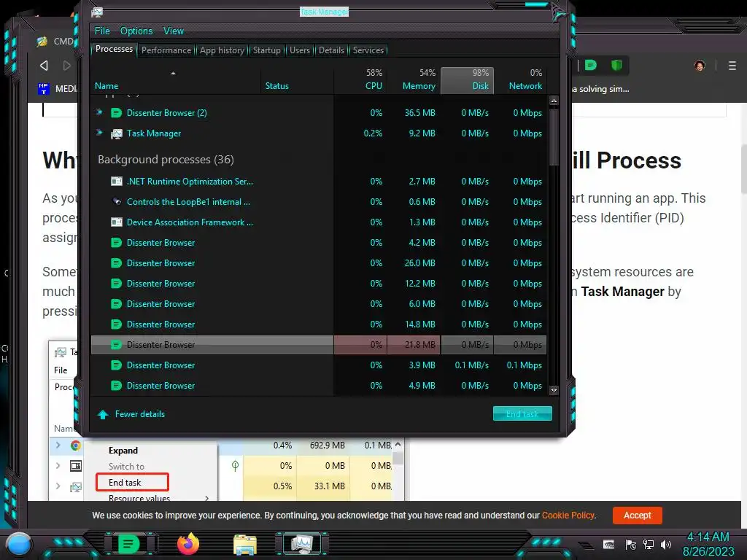Open the browser hamburger menu
The image size is (747, 560).
pyautogui.click(x=732, y=66)
